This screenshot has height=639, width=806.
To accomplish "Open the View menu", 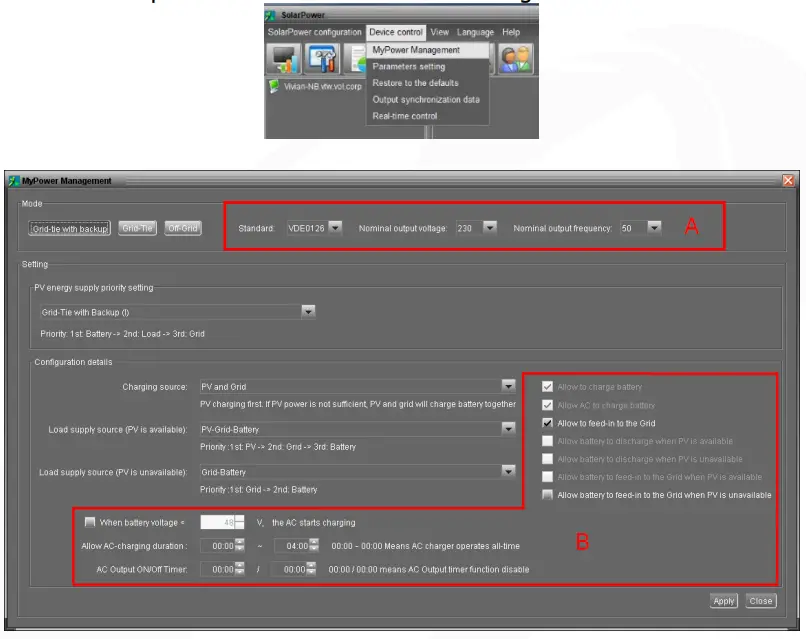I will tap(439, 32).
